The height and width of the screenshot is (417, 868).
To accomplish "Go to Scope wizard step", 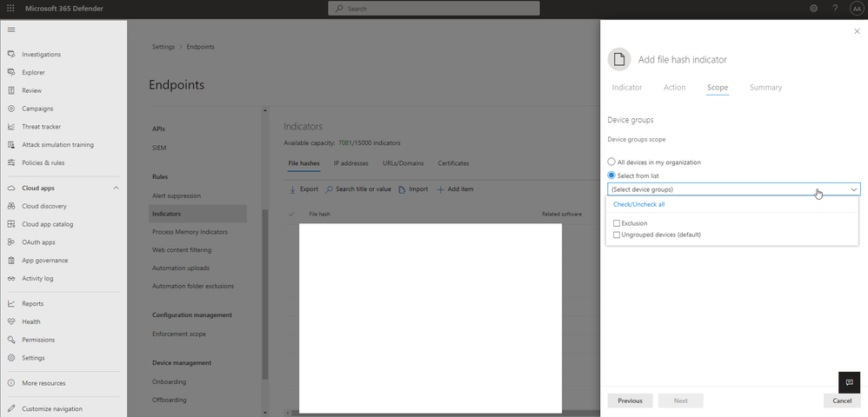I will (718, 88).
